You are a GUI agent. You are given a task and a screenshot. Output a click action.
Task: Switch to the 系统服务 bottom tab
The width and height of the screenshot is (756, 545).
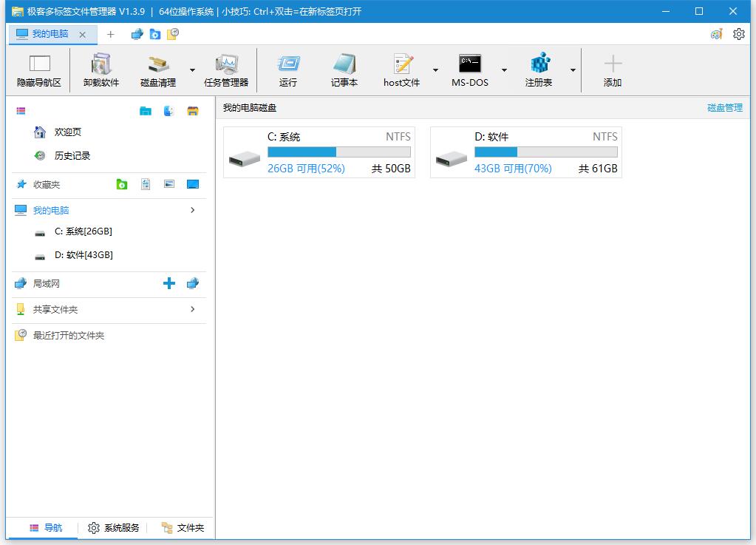point(114,527)
